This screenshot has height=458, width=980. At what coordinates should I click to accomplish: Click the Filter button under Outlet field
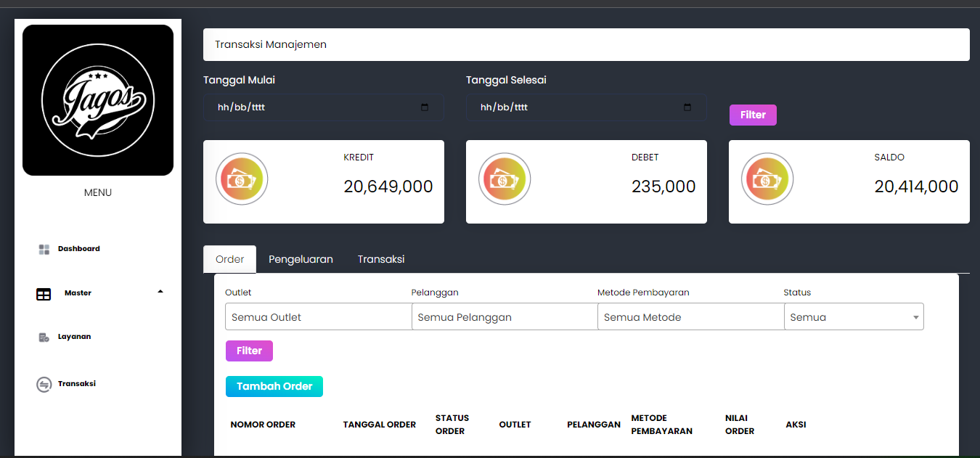pos(249,351)
